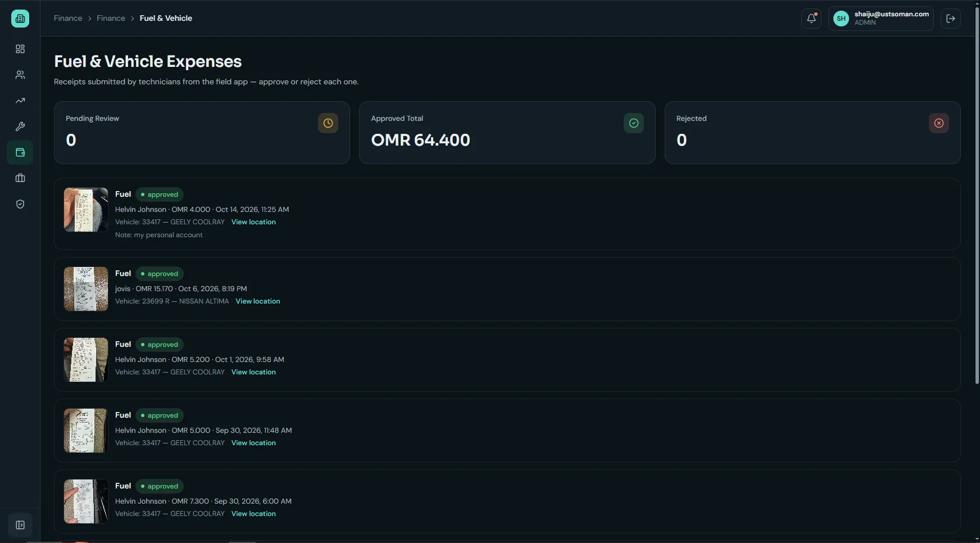Open the notifications bell
The image size is (980, 543).
point(811,19)
